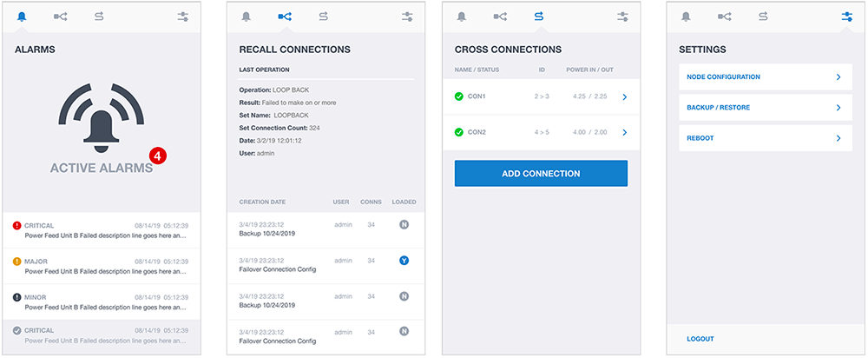Select the MINOR alarm entry row

point(101,302)
